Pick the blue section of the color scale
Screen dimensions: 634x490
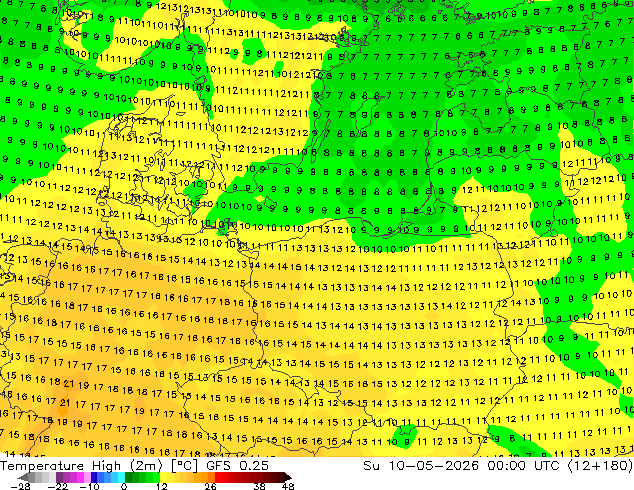click(108, 477)
